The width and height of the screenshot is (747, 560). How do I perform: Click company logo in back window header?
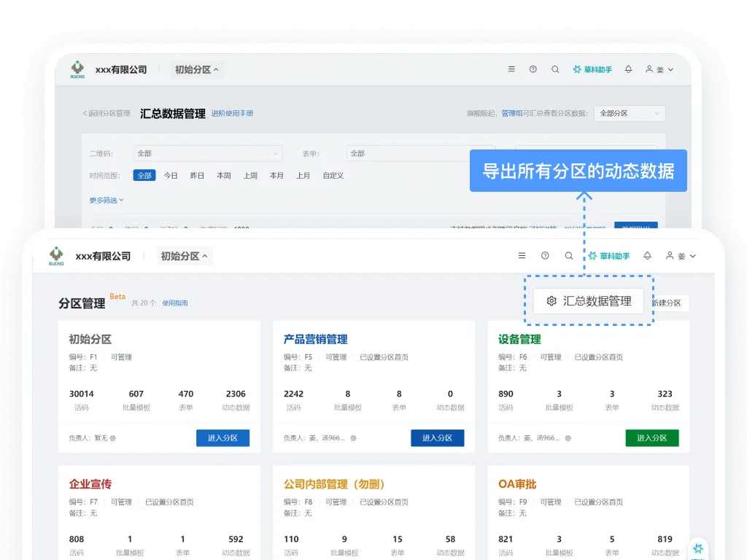point(77,69)
